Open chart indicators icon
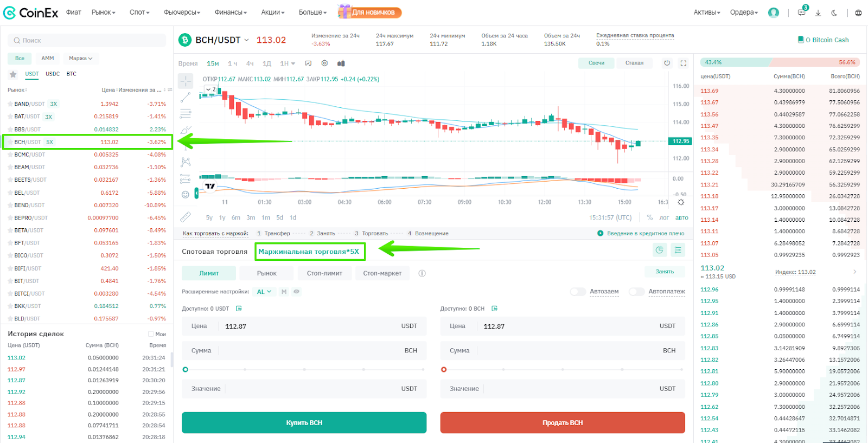Viewport: 868px width, 443px height. coord(308,63)
